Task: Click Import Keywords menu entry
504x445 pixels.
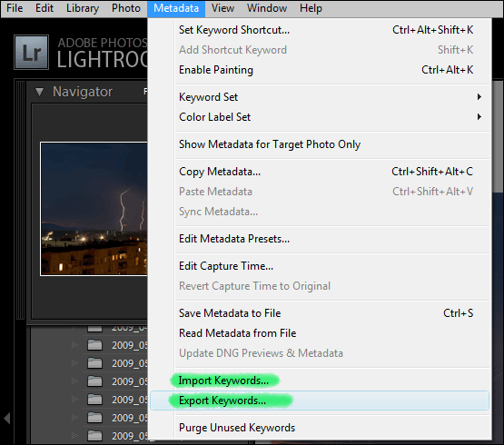Action: [x=320, y=381]
